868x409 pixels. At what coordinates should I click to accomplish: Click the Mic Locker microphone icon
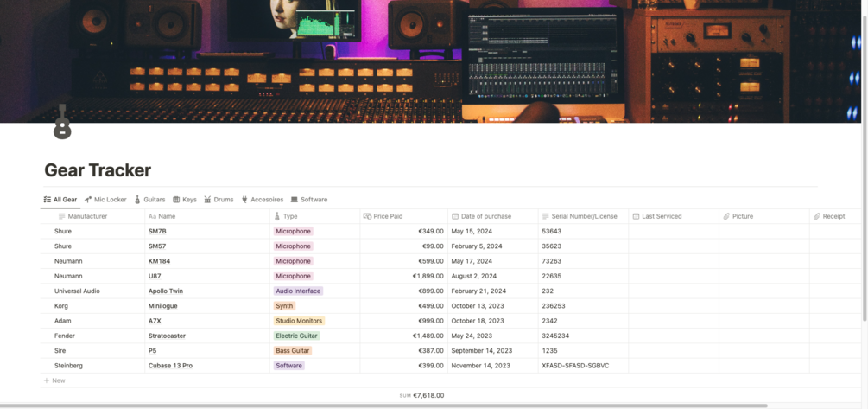click(x=88, y=200)
